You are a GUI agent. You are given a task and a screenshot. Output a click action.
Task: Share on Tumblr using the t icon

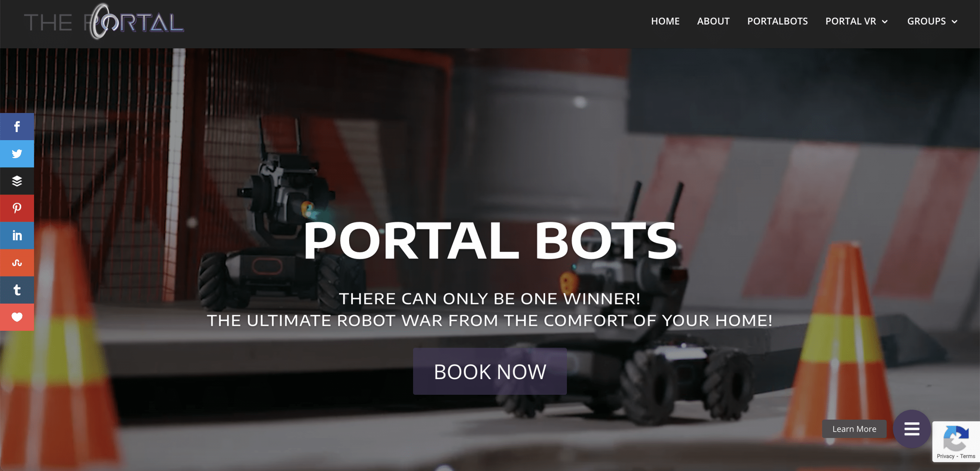(17, 290)
